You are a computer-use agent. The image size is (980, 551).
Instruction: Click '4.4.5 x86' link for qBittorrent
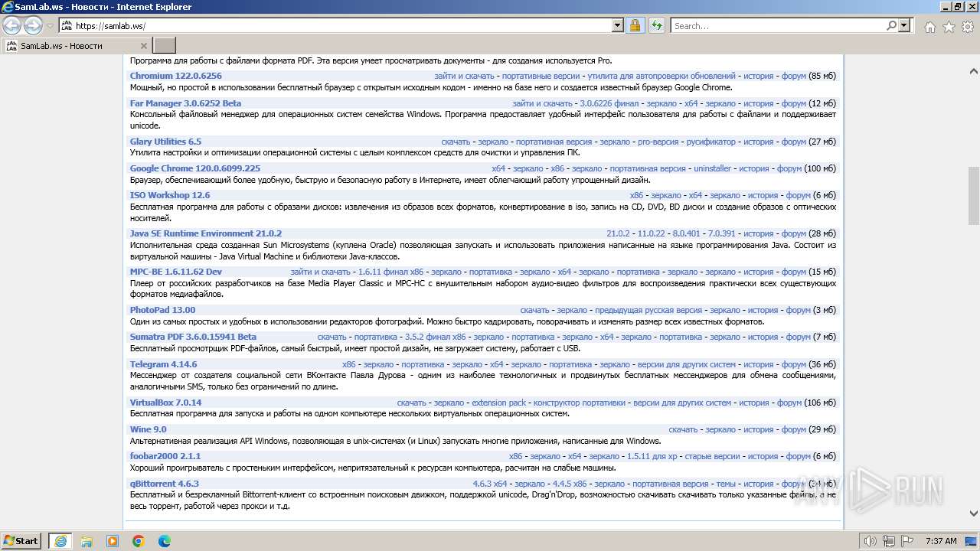pyautogui.click(x=570, y=484)
